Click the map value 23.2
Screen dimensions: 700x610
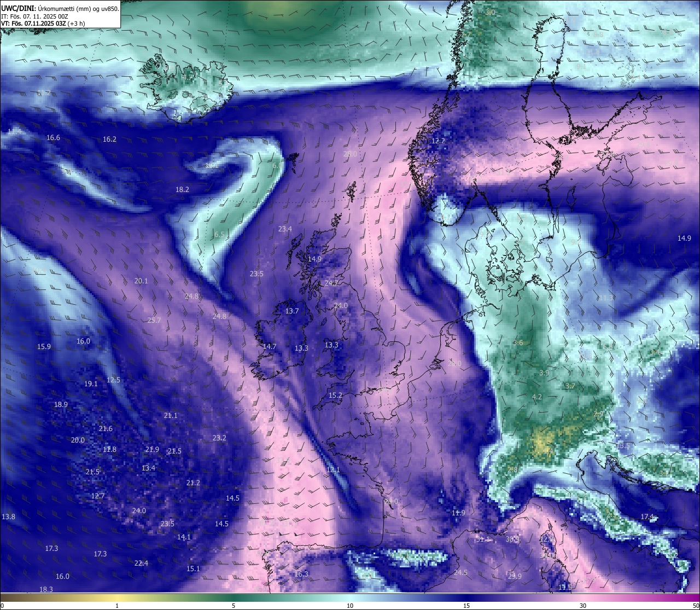[x=219, y=438]
